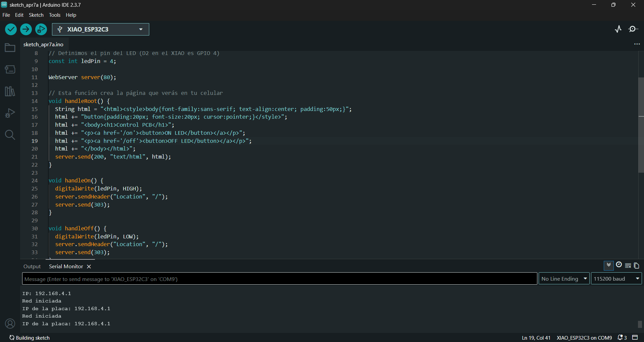Expand the No Line Ending dropdown
Screen dimensions: 644x342
[x=564, y=279]
